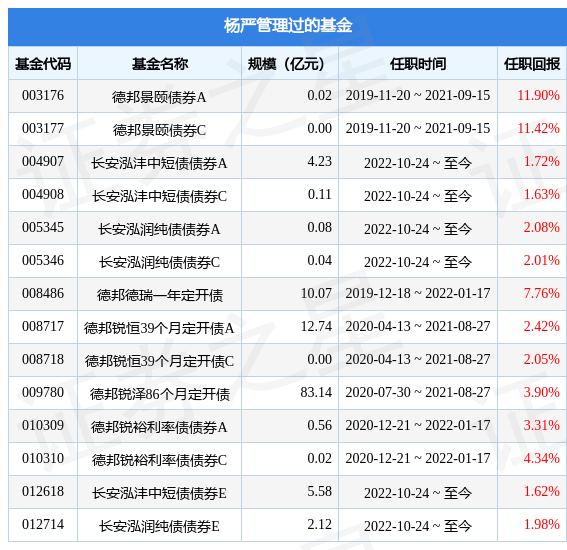
Task: Open fund 德邦景颐债券A
Action: (x=159, y=97)
